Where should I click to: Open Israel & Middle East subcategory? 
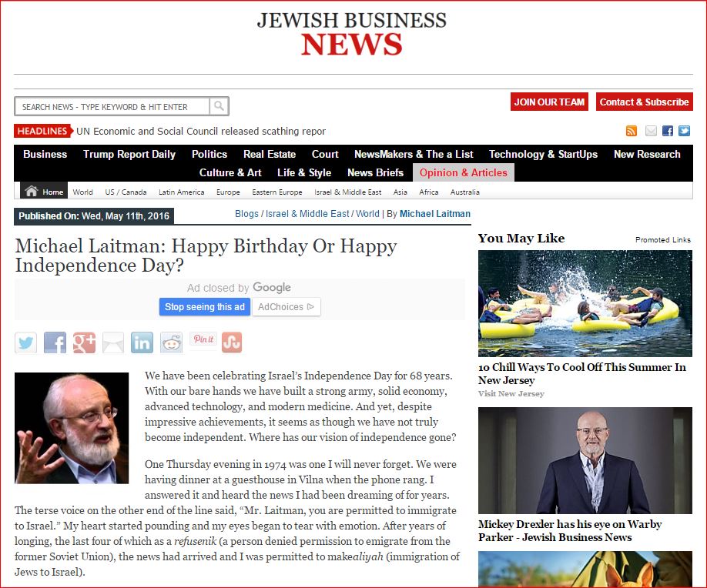tap(347, 192)
